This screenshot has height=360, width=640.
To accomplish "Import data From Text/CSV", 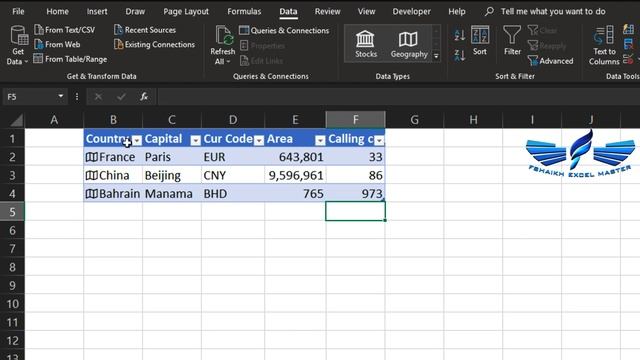I will pos(64,30).
